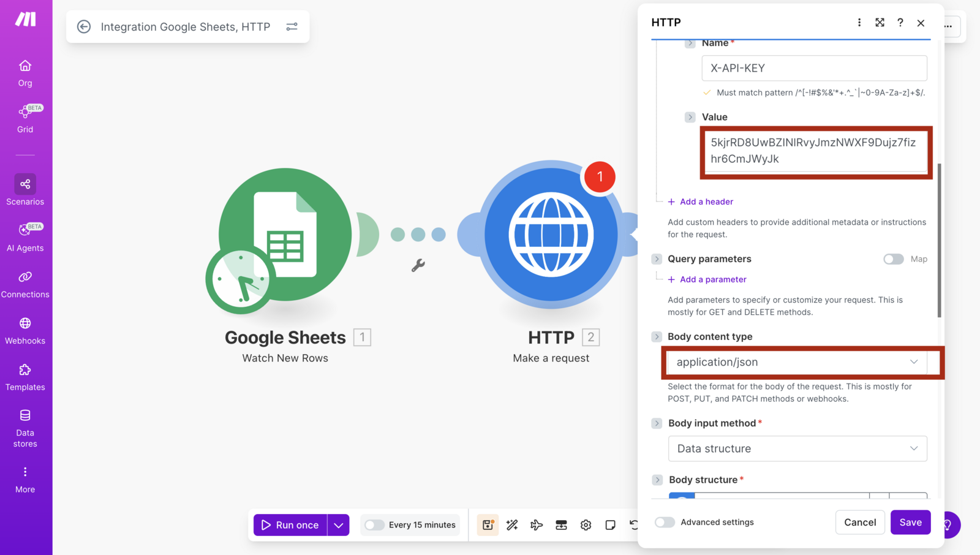This screenshot has height=555, width=980.
Task: Click the explain flow airplane icon
Action: 537,525
